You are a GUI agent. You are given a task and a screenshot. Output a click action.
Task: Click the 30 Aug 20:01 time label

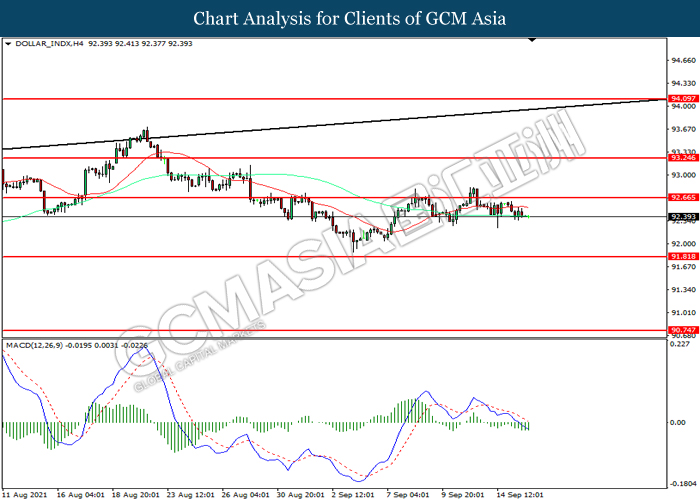pos(300,495)
